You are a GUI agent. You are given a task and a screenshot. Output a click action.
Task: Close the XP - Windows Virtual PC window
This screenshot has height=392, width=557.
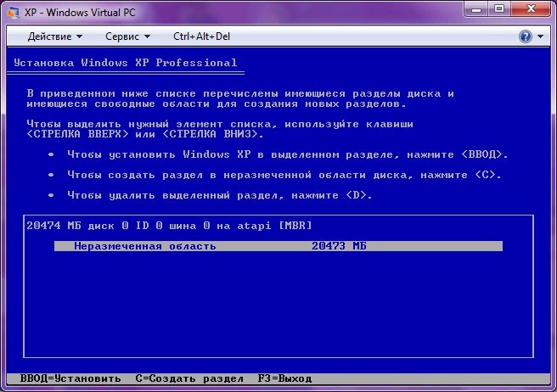pyautogui.click(x=531, y=8)
